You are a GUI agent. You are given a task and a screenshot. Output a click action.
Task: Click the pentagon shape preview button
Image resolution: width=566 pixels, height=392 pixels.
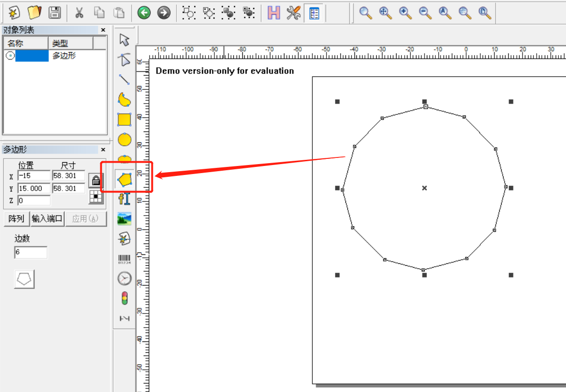click(24, 279)
